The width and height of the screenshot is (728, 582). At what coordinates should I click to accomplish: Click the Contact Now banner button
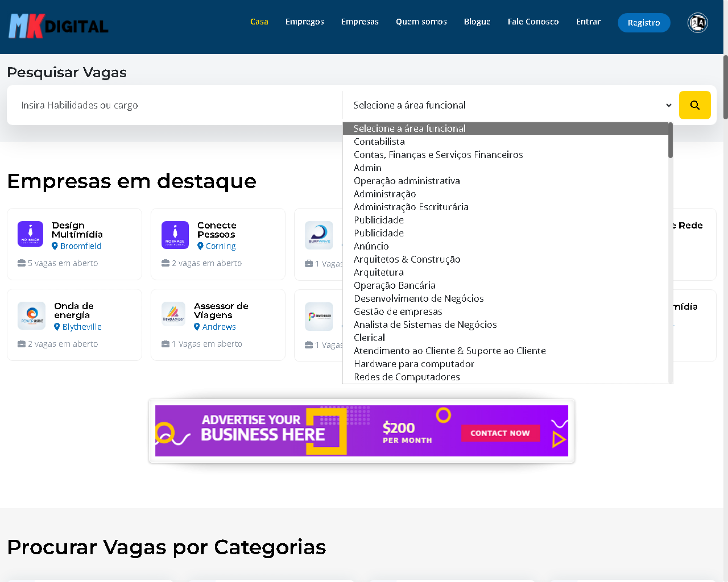tap(500, 433)
